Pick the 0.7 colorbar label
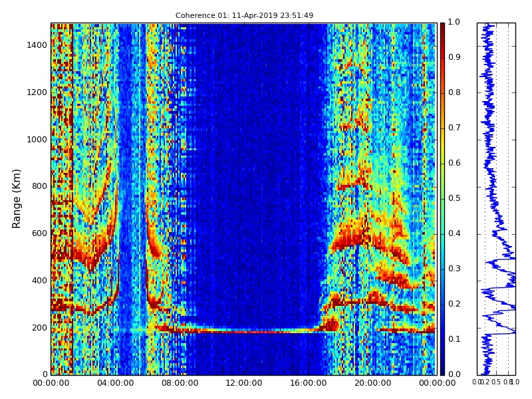532x399 pixels. point(454,128)
